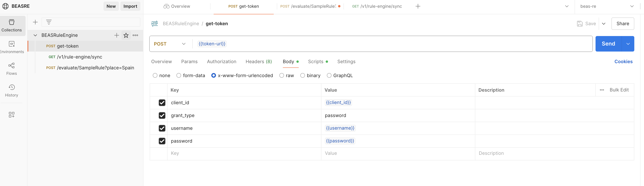Open the History sidebar panel
Screen dimensions: 644x186
(x=12, y=90)
